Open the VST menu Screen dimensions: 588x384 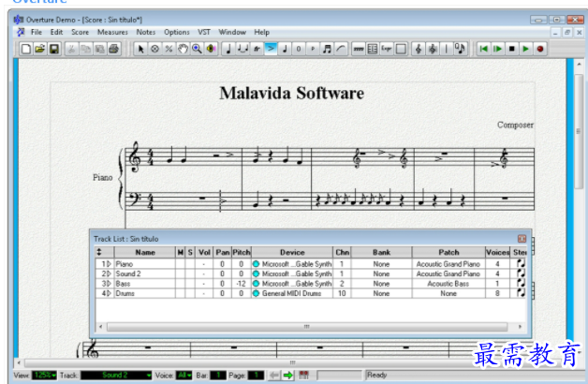click(x=204, y=32)
